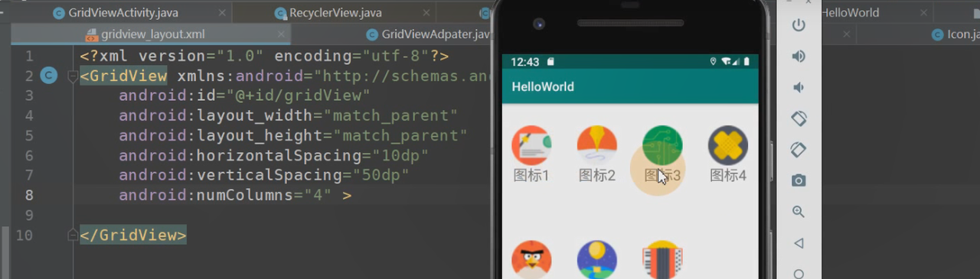Tap the 图标2 app icon
Viewport: 980px width, 279px height.
click(x=597, y=145)
